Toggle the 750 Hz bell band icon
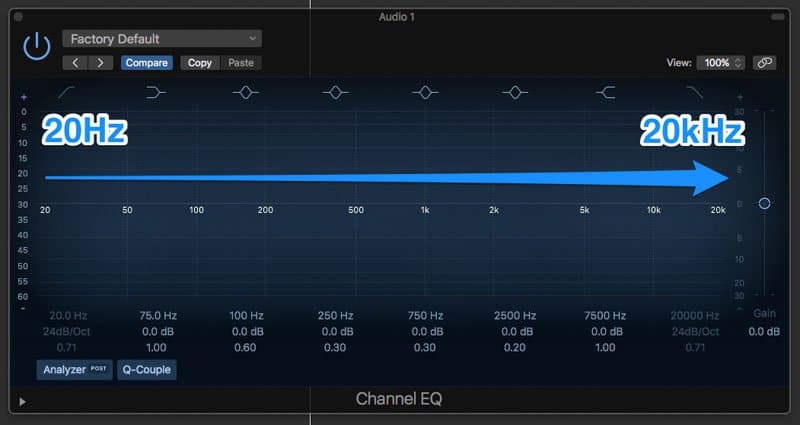This screenshot has width=800, height=425. 426,92
